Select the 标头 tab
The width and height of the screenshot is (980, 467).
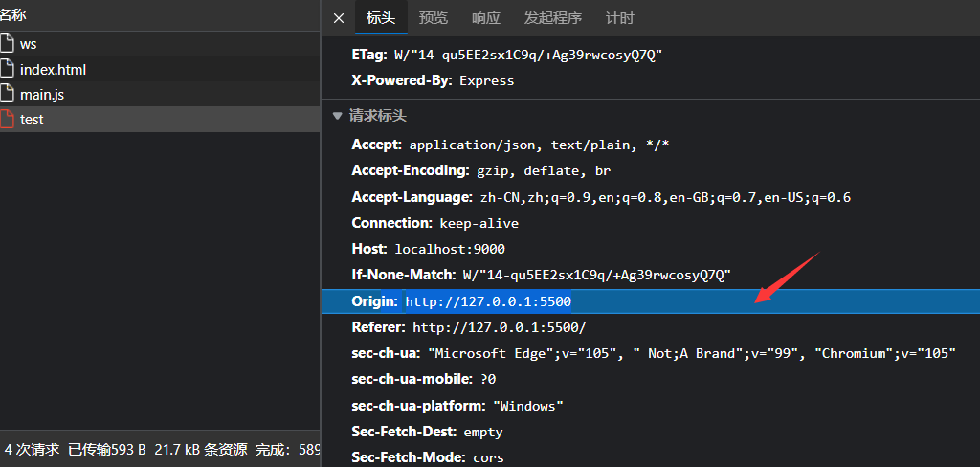381,18
